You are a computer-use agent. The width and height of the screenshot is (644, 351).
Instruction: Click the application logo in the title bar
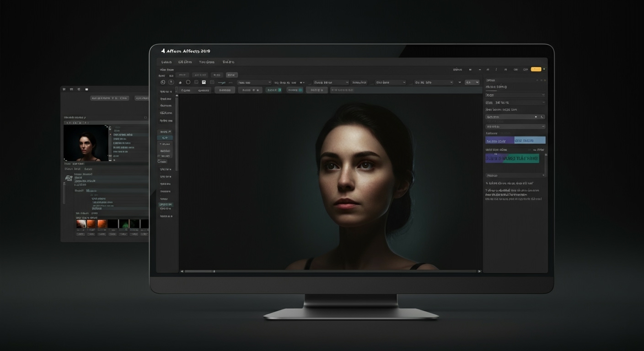[164, 51]
